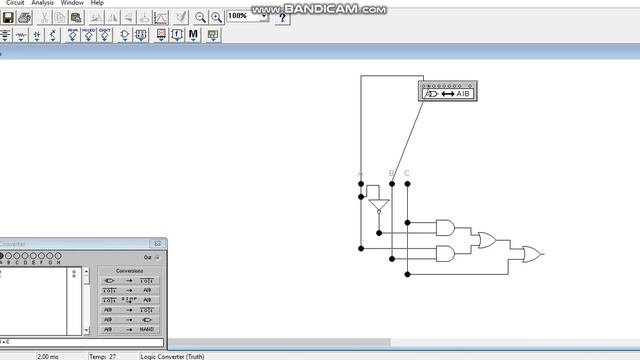Open the Controls parts bin
This screenshot has width=640, height=360.
click(177, 36)
